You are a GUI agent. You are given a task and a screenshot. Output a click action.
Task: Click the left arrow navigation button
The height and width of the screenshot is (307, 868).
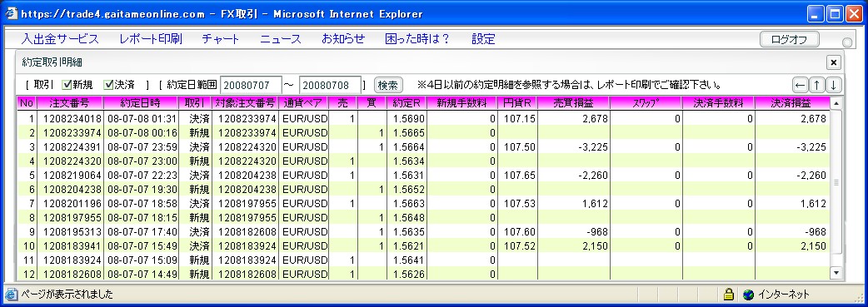[x=800, y=85]
